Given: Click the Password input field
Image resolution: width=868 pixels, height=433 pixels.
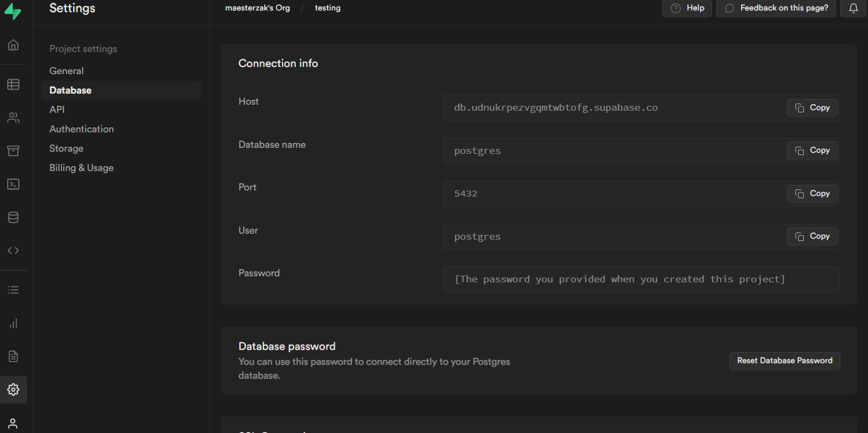Looking at the screenshot, I should [641, 280].
